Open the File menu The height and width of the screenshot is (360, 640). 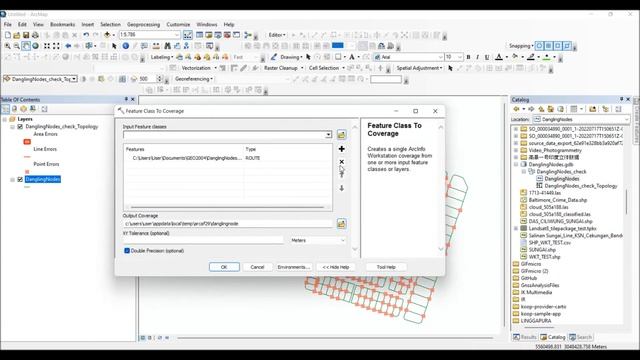(8, 24)
